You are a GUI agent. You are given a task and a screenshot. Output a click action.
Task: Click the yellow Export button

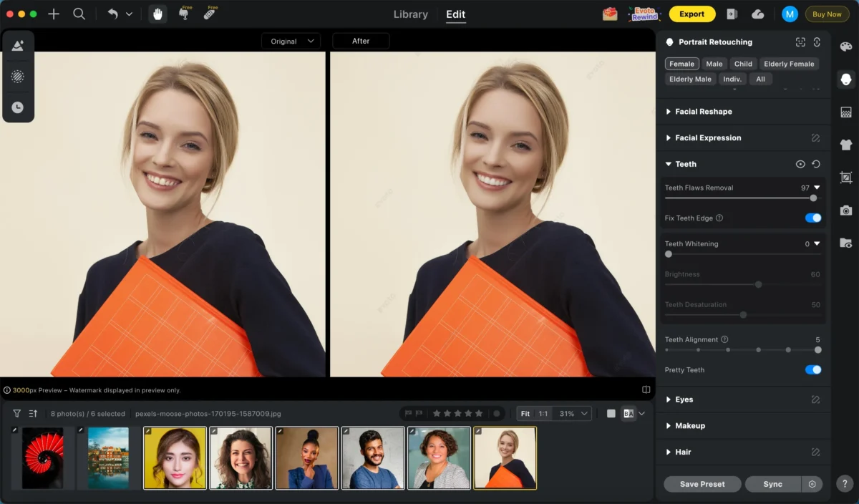coord(691,14)
